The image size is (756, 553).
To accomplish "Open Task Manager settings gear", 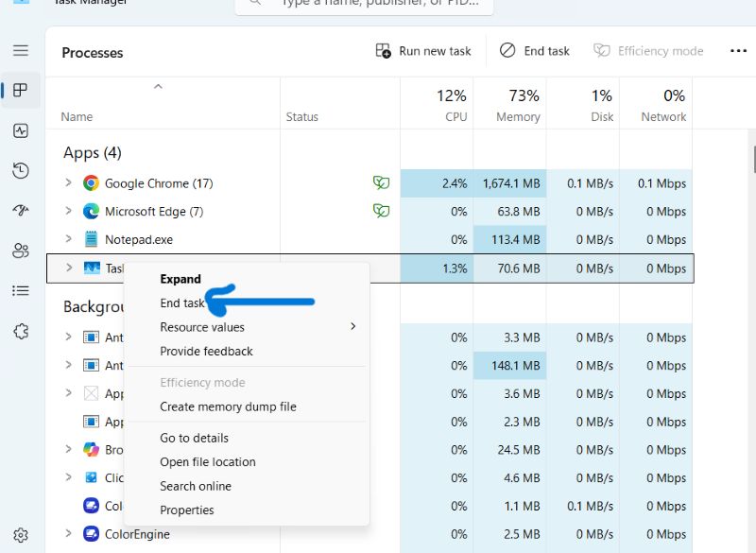I will click(21, 535).
